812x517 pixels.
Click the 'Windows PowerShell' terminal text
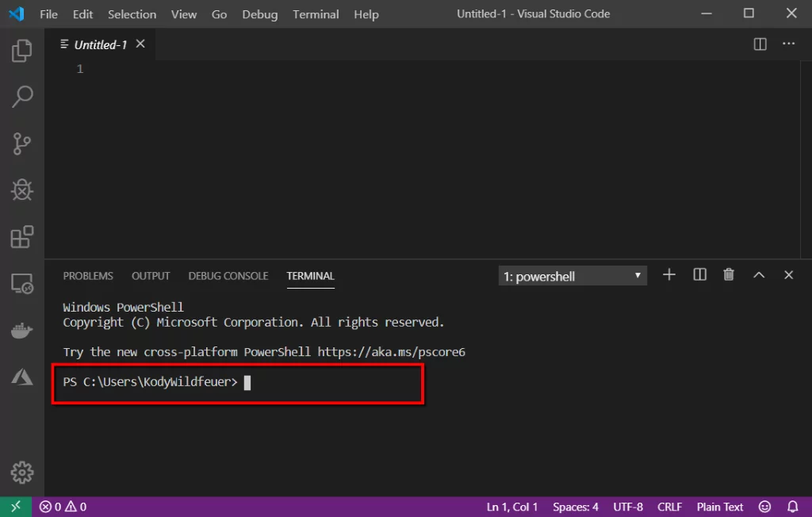coord(123,307)
